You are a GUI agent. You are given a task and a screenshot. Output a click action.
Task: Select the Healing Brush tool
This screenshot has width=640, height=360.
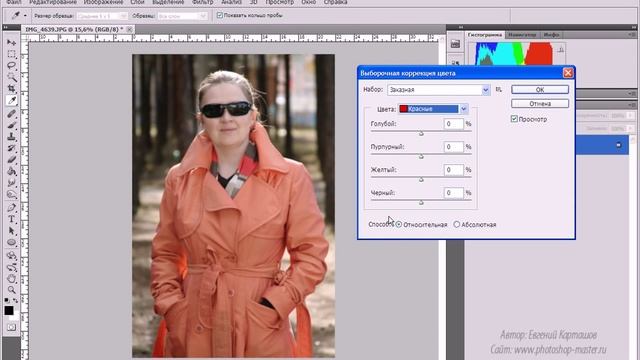(x=11, y=113)
